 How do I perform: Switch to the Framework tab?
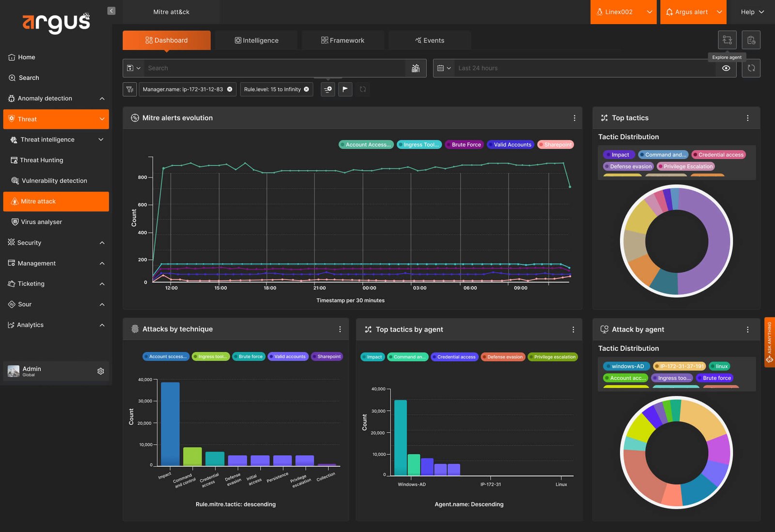pyautogui.click(x=343, y=40)
